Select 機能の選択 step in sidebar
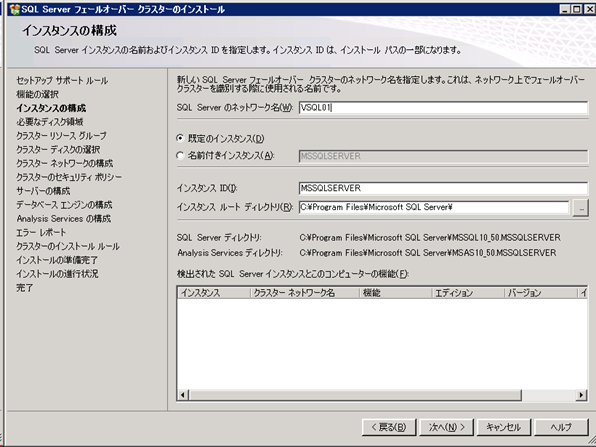 (37, 94)
